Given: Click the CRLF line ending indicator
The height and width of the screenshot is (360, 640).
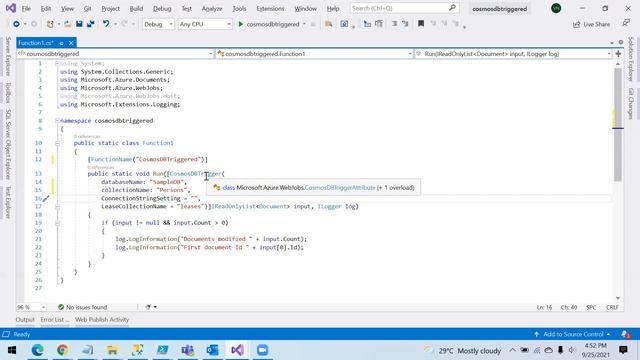Looking at the screenshot, I should click(x=612, y=307).
